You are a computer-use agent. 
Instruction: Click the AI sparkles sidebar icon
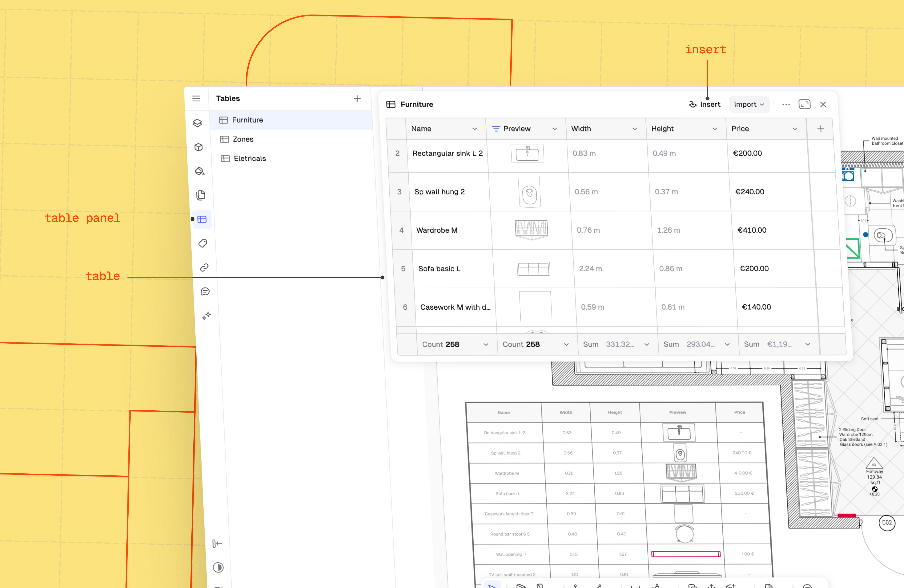[x=206, y=316]
